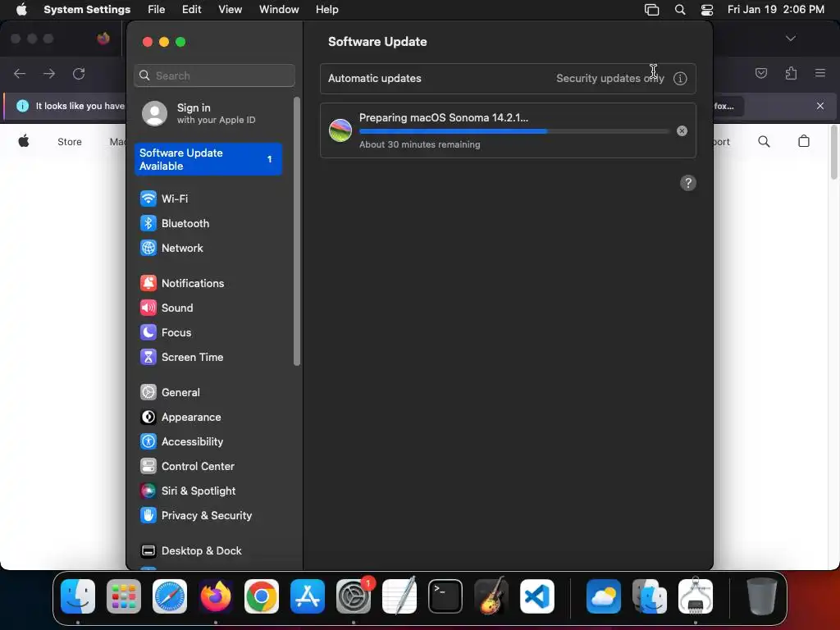Launch Visual Studio Code from Dock
The image size is (840, 630).
[x=537, y=596]
